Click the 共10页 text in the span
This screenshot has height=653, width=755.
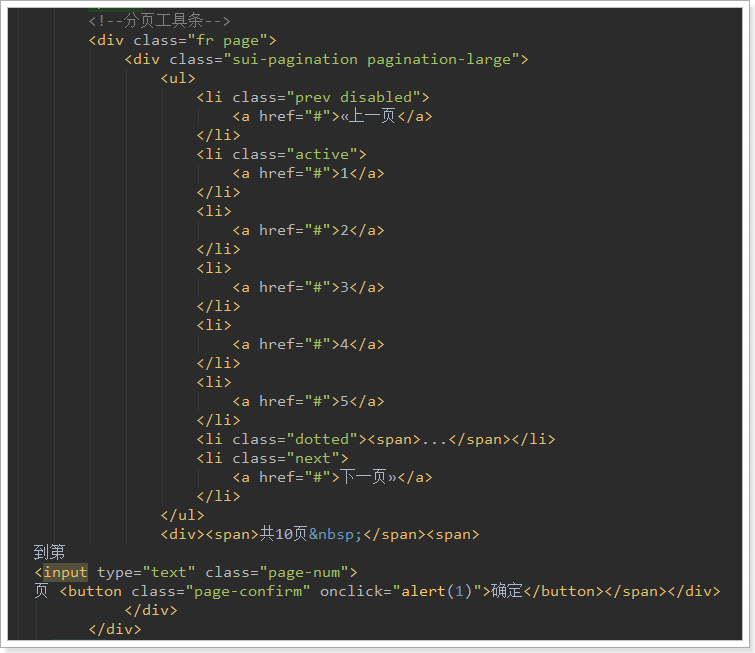click(x=284, y=534)
